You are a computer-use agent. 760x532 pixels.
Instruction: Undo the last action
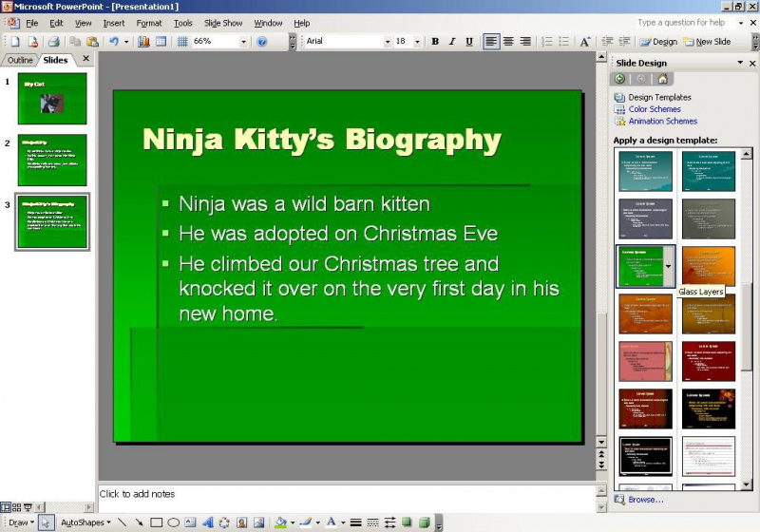point(114,42)
